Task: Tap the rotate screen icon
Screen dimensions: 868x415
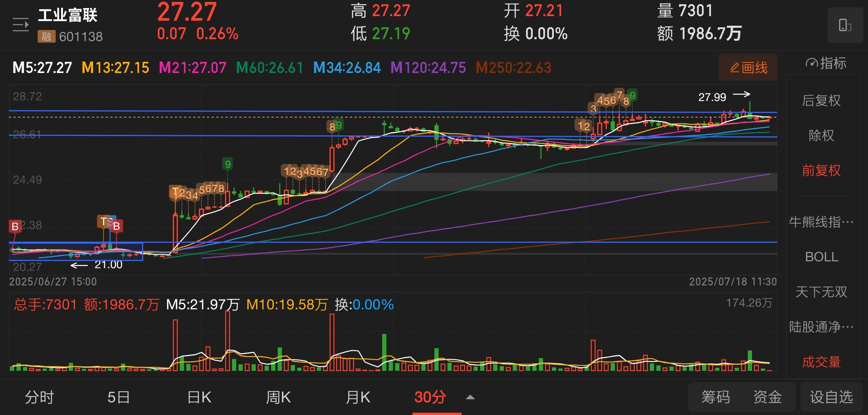Action: (x=845, y=25)
